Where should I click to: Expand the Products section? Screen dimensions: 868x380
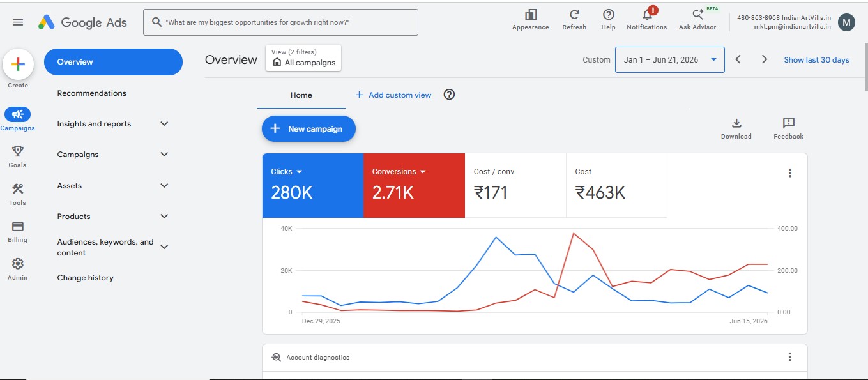click(x=164, y=217)
